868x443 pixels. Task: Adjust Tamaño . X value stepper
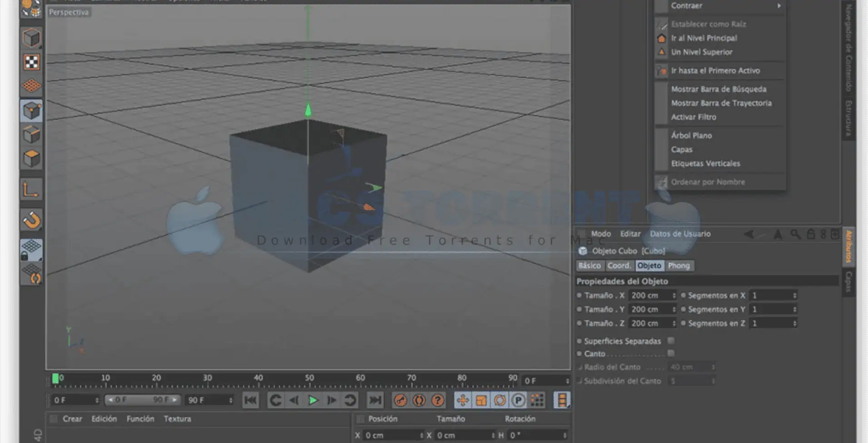(674, 295)
